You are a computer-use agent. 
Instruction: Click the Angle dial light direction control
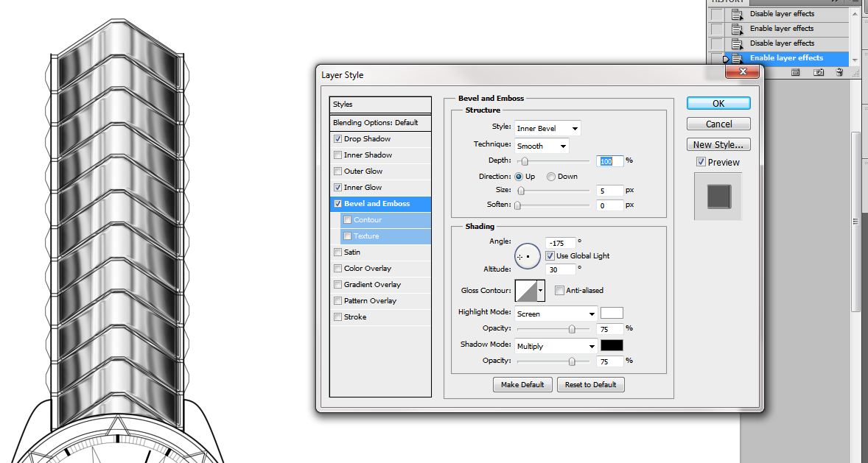click(527, 256)
